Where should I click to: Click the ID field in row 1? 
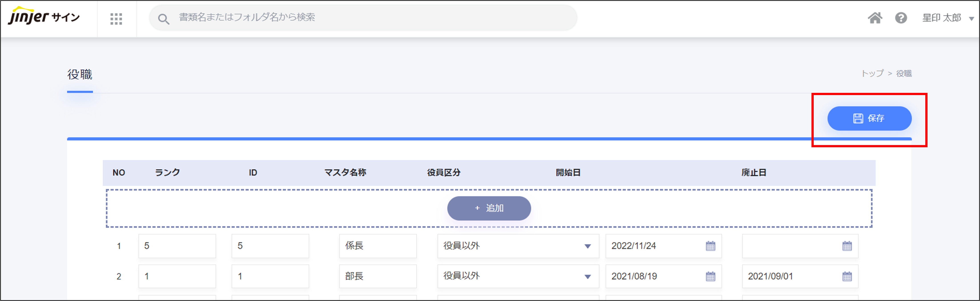tap(270, 246)
